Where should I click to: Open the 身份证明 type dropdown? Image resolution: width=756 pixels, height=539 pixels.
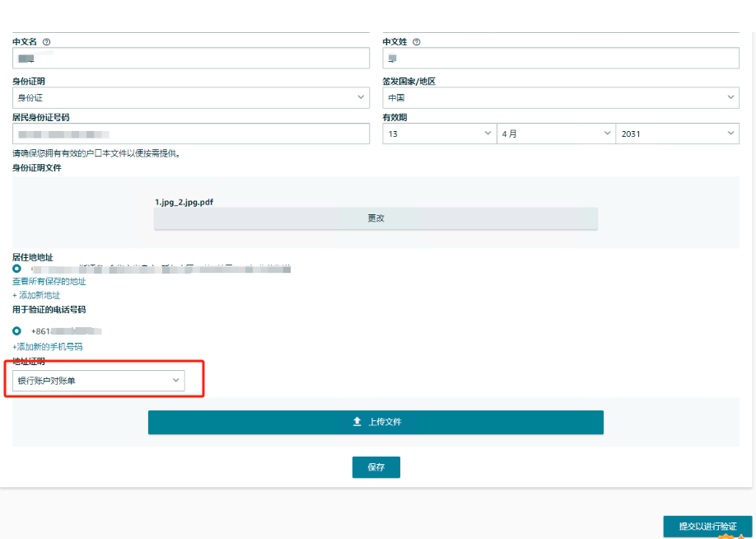[191, 97]
